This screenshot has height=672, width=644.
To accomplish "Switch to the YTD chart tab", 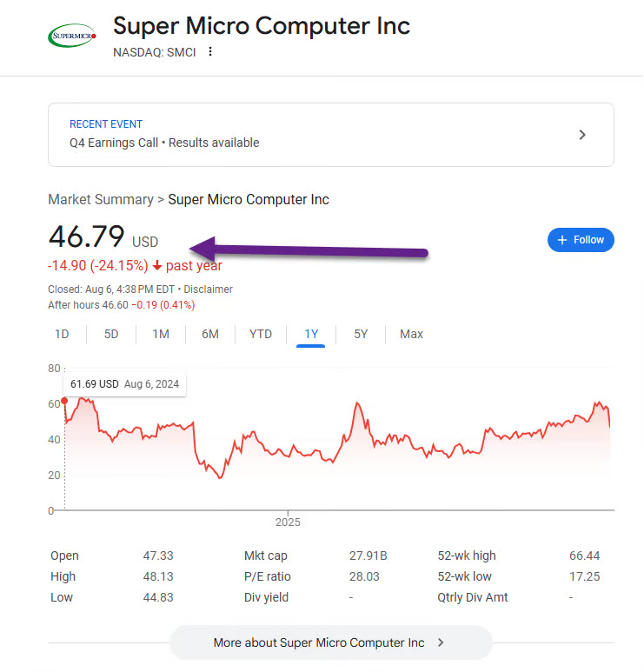I will click(261, 335).
